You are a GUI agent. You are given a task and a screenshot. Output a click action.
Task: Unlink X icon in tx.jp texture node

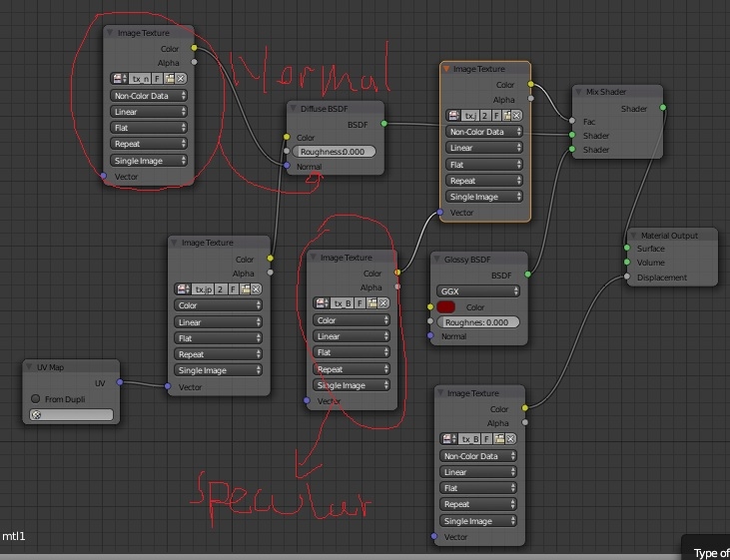tap(256, 289)
